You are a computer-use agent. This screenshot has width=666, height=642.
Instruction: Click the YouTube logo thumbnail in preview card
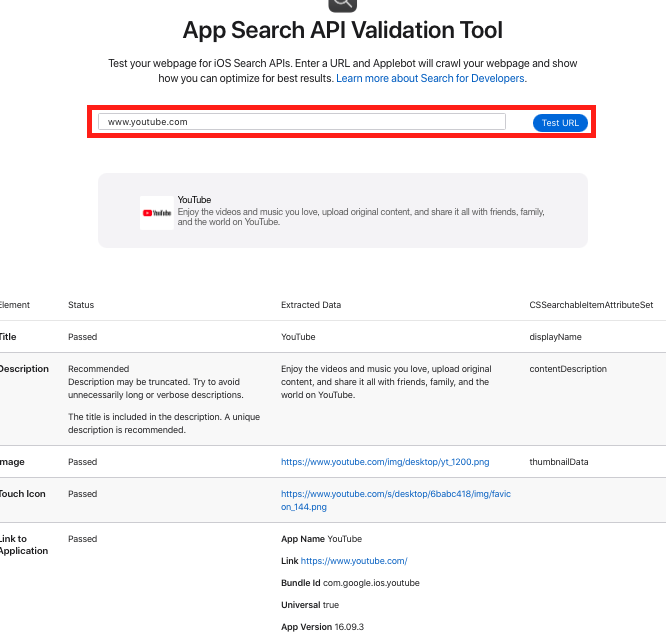(157, 213)
